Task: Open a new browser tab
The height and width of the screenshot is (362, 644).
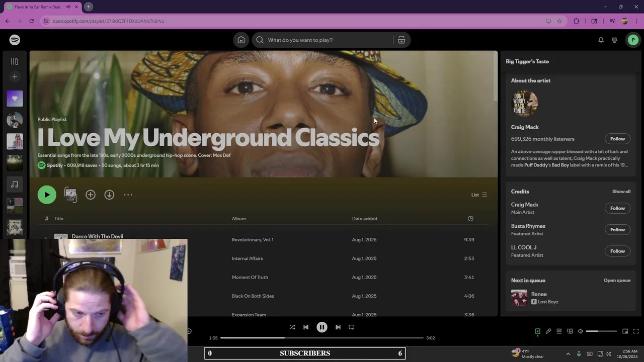Action: 88,7
